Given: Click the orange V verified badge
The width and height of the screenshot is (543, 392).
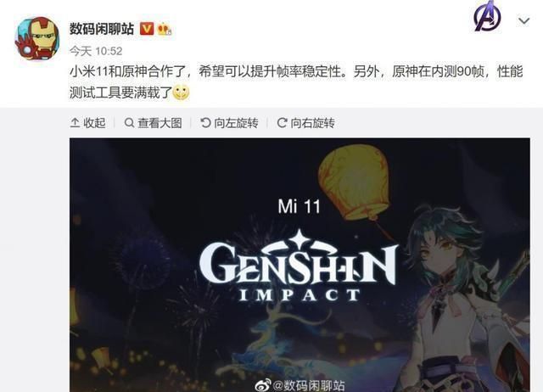Looking at the screenshot, I should 147,29.
